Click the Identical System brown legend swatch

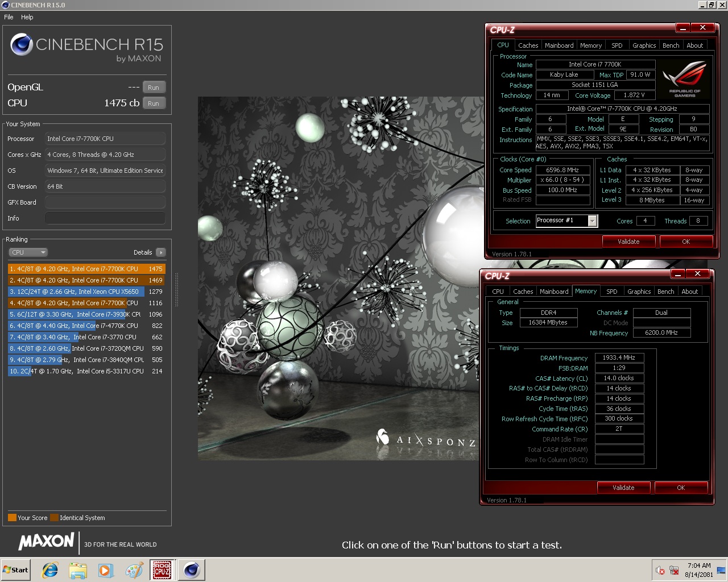(54, 518)
